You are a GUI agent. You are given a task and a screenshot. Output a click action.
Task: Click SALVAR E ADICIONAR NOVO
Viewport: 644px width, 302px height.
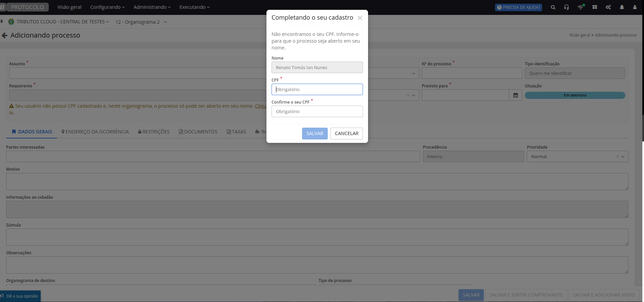point(604,295)
